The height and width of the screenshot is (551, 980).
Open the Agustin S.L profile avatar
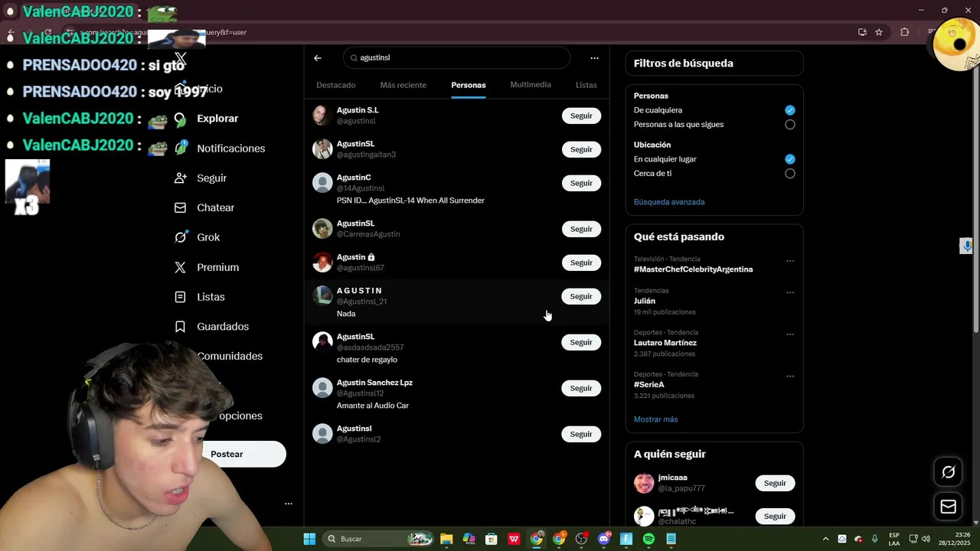click(322, 116)
